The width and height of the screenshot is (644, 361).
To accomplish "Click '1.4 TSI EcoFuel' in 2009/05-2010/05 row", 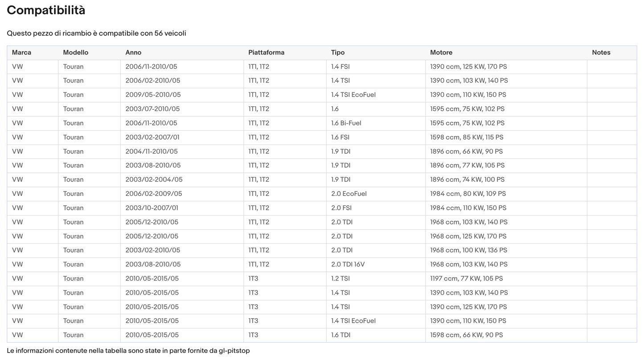I will point(353,95).
